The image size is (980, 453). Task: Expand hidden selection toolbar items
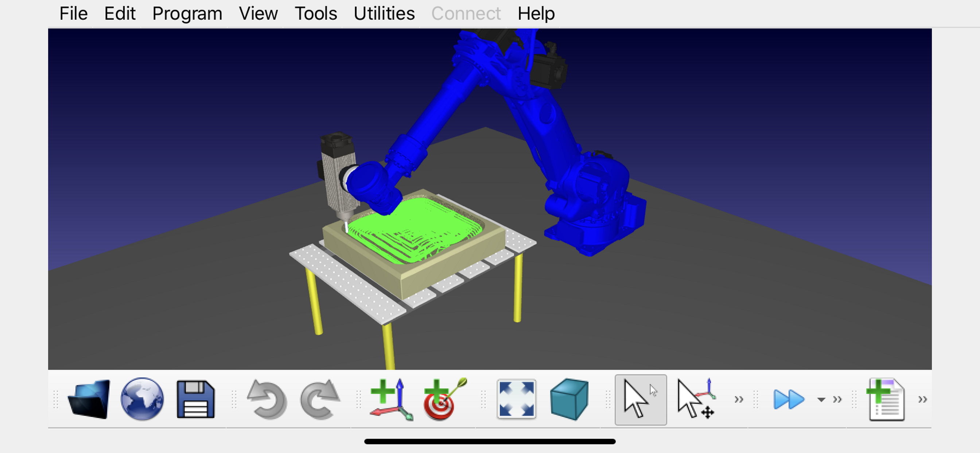coord(738,399)
